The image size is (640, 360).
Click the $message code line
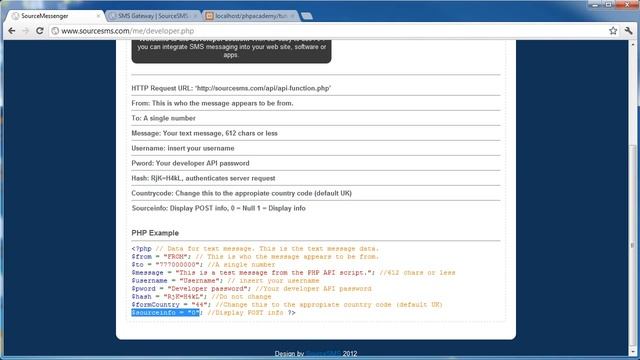(x=293, y=273)
